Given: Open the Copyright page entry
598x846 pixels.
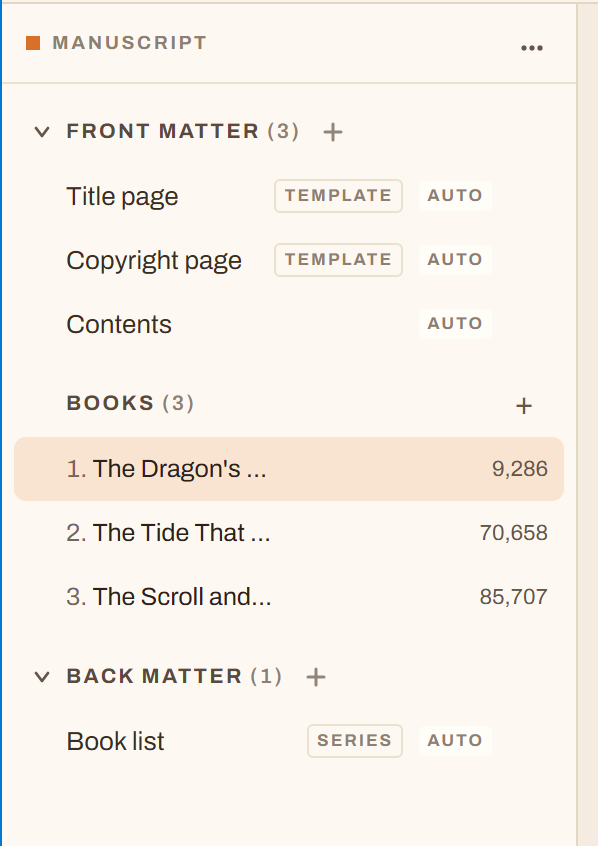Looking at the screenshot, I should click(x=154, y=261).
